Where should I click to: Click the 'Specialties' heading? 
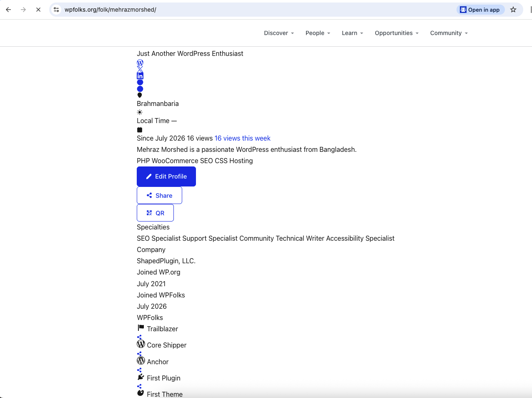[153, 227]
